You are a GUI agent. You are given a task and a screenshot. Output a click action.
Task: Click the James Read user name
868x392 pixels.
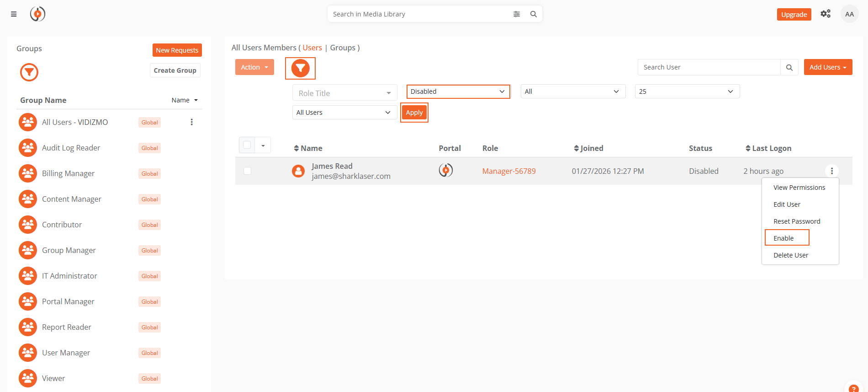click(x=332, y=166)
